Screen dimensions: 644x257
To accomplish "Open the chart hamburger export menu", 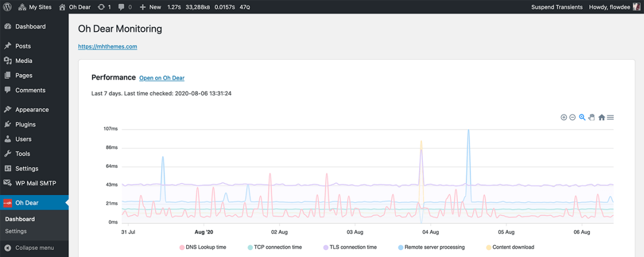I will click(x=610, y=117).
